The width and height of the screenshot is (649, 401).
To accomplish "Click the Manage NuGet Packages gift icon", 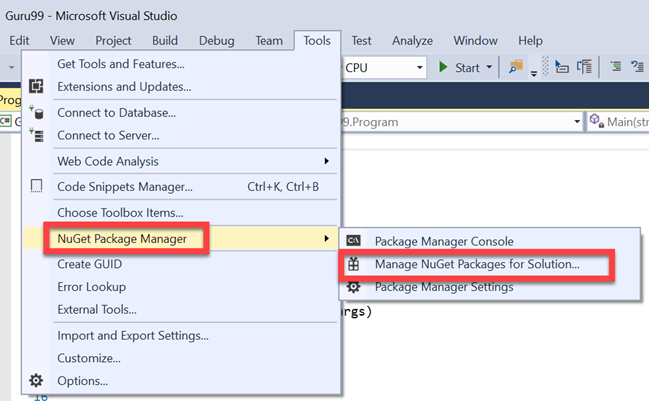I will pyautogui.click(x=353, y=265).
